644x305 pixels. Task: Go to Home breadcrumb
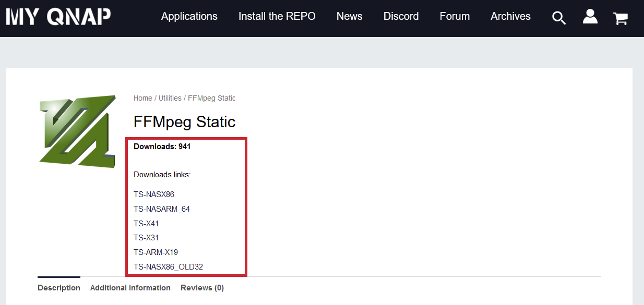pos(143,98)
